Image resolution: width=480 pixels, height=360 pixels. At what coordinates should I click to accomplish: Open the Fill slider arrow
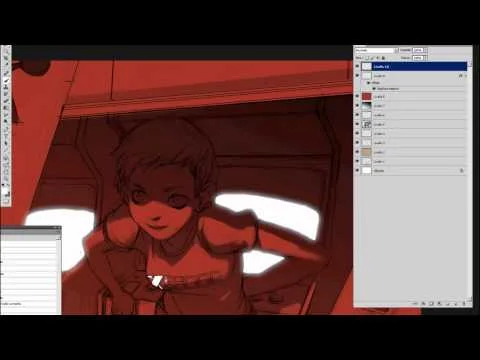pos(426,58)
